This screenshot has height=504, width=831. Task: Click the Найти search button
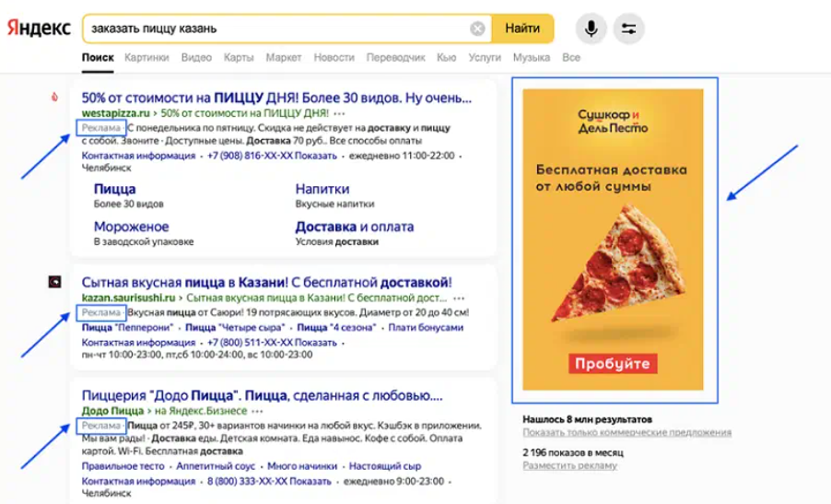tap(522, 29)
